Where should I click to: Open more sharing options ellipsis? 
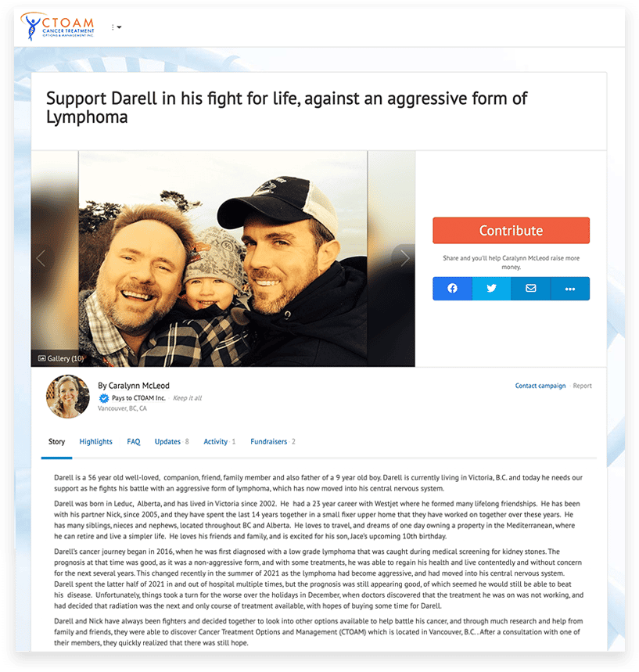point(570,289)
